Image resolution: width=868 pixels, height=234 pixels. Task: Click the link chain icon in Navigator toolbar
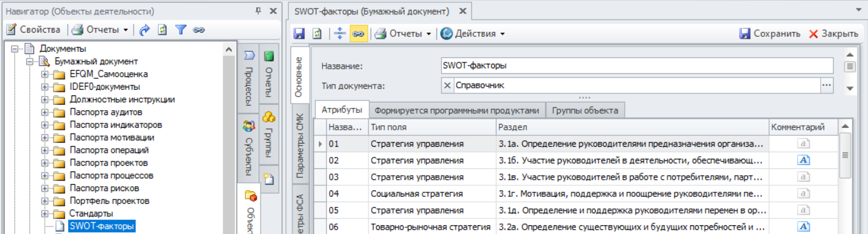coord(199,30)
